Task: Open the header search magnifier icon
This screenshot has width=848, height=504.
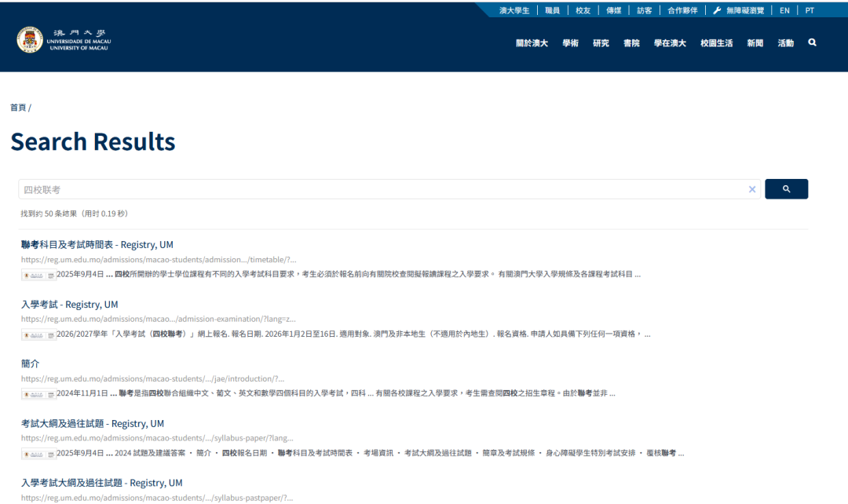Action: (812, 42)
